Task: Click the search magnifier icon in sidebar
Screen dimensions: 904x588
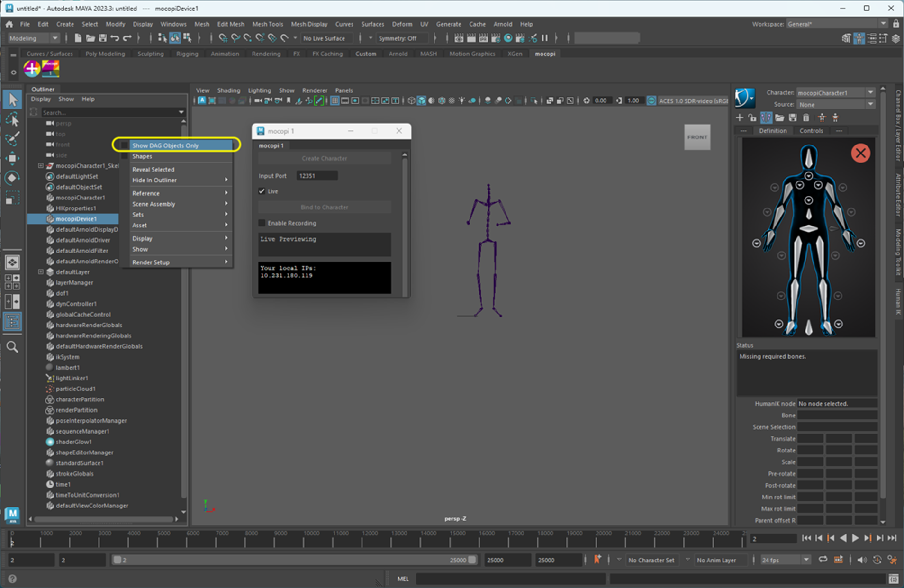Action: pyautogui.click(x=12, y=347)
